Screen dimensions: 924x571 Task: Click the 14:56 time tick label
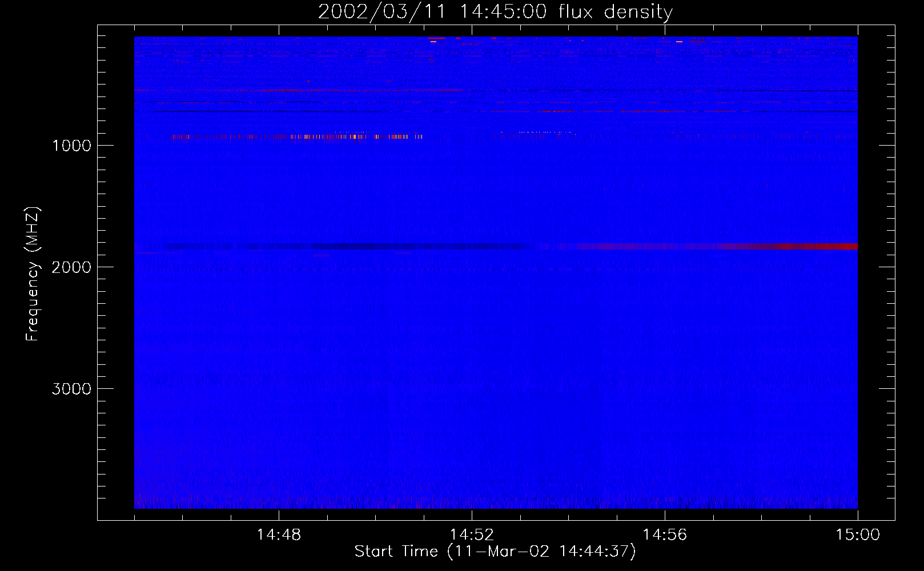pyautogui.click(x=665, y=535)
